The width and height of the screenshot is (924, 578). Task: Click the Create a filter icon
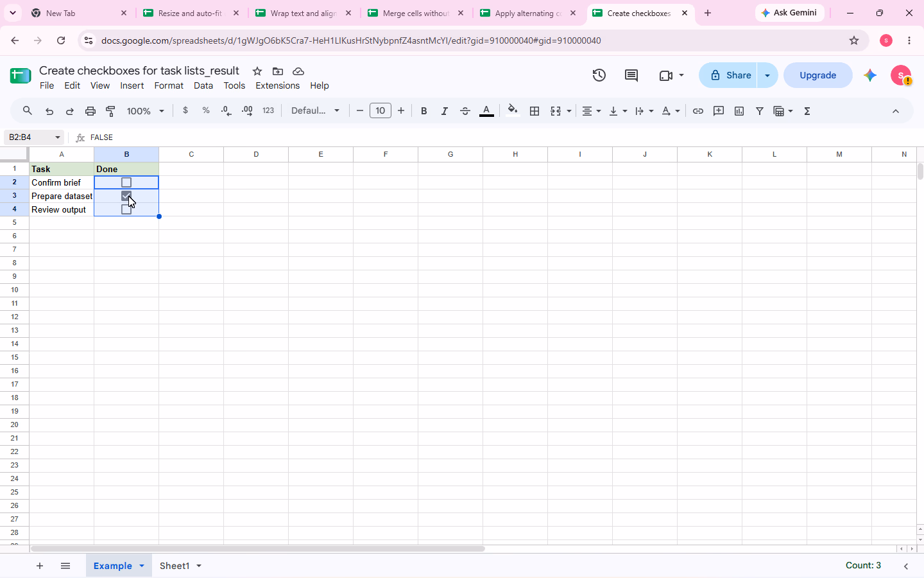pyautogui.click(x=760, y=111)
